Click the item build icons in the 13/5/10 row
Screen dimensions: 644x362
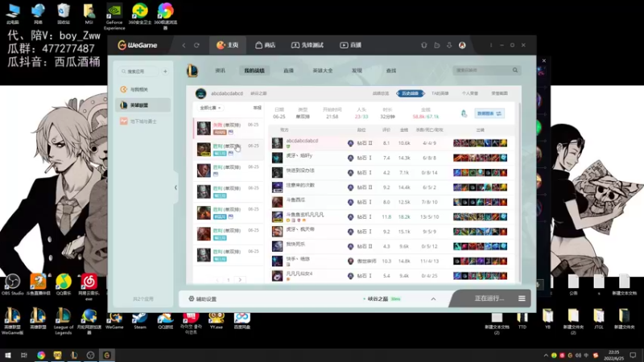[480, 216]
